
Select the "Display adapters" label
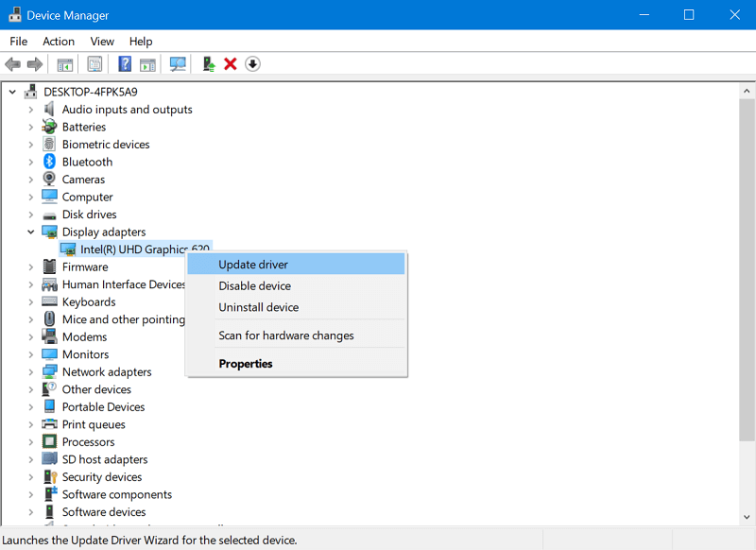pyautogui.click(x=104, y=232)
